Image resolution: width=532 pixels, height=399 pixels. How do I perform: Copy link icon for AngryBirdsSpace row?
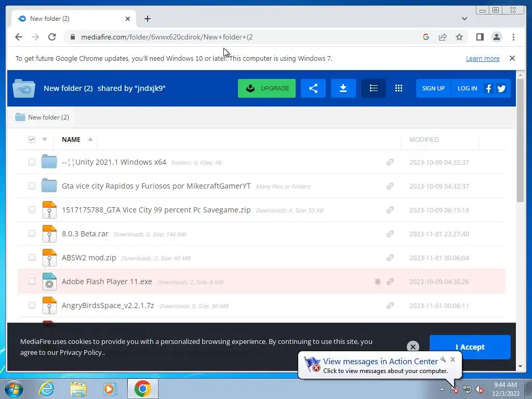tap(390, 305)
